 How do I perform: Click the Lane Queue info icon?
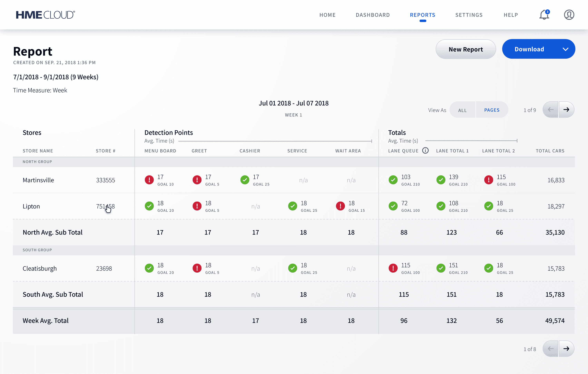tap(425, 150)
